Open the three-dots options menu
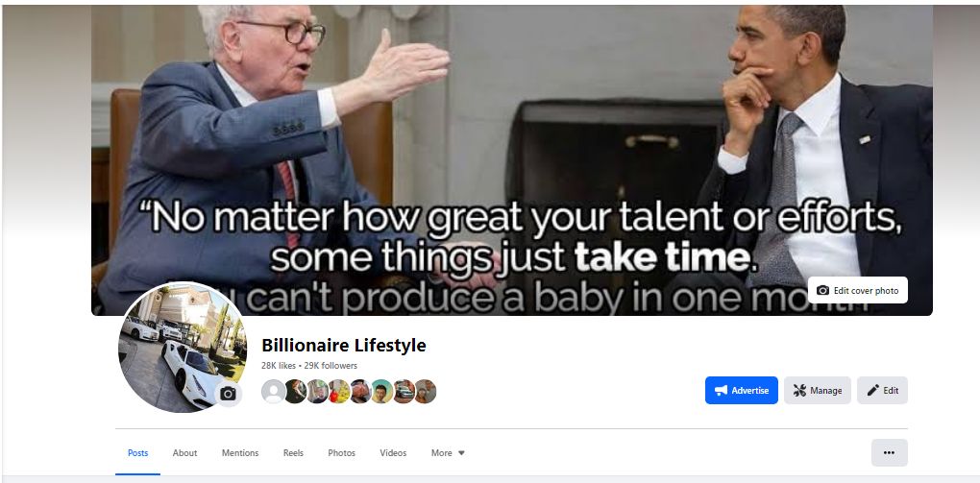Screen dimensions: 980x483 pyautogui.click(x=890, y=453)
